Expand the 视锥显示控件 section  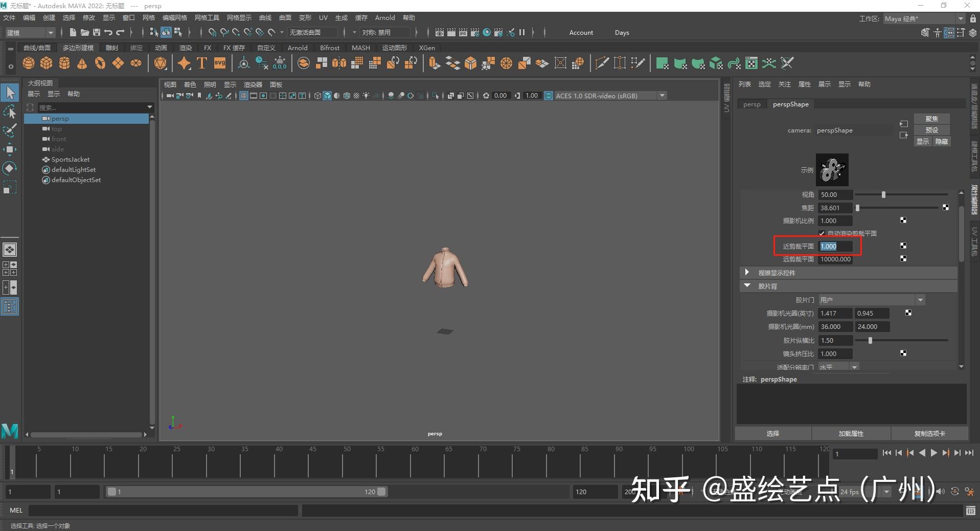click(748, 273)
